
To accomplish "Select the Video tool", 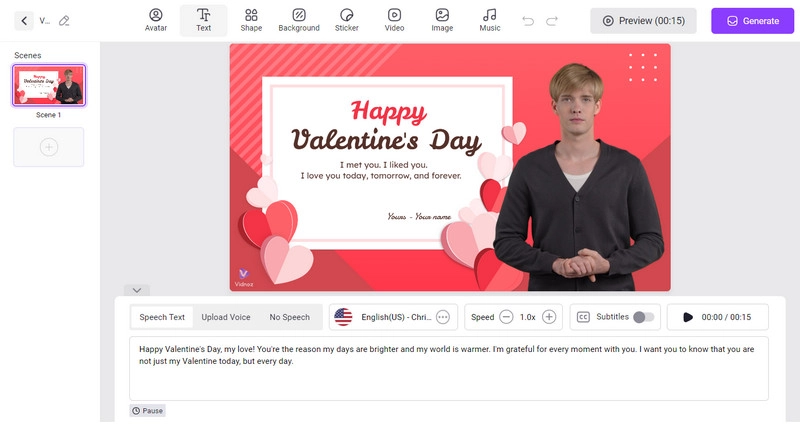I will pos(394,20).
